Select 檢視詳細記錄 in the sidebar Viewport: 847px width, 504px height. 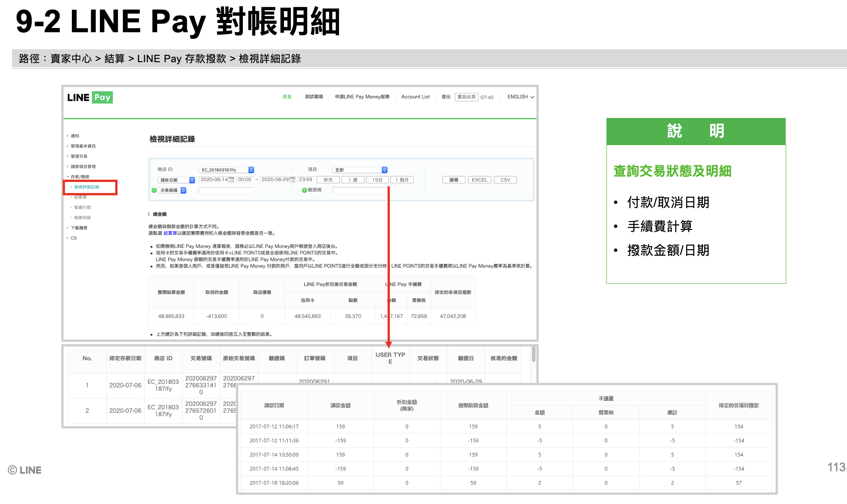(87, 187)
